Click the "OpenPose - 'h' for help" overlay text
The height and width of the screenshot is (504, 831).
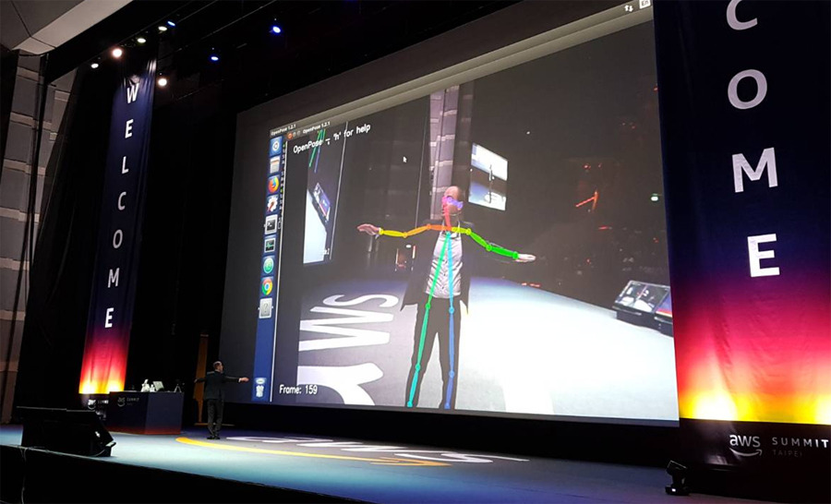tap(331, 138)
